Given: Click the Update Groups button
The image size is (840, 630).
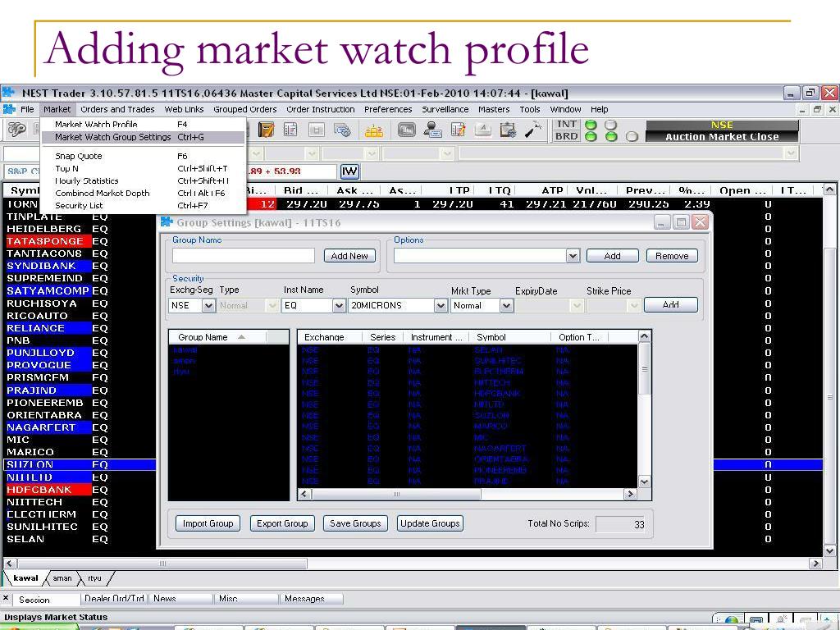Looking at the screenshot, I should click(430, 523).
